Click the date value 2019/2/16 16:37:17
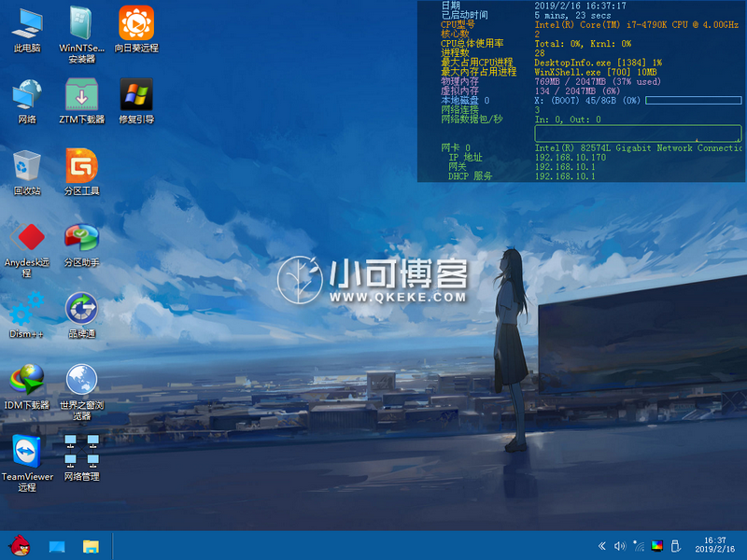Image resolution: width=747 pixels, height=560 pixels. [x=580, y=6]
